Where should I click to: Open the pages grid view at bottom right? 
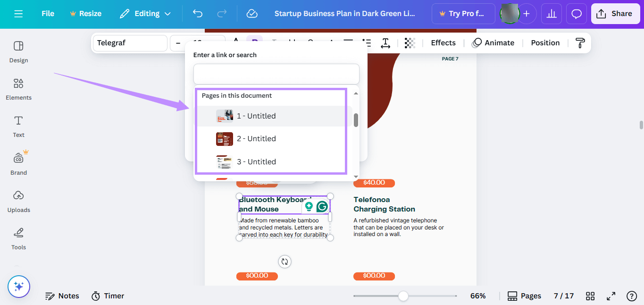[590, 296]
